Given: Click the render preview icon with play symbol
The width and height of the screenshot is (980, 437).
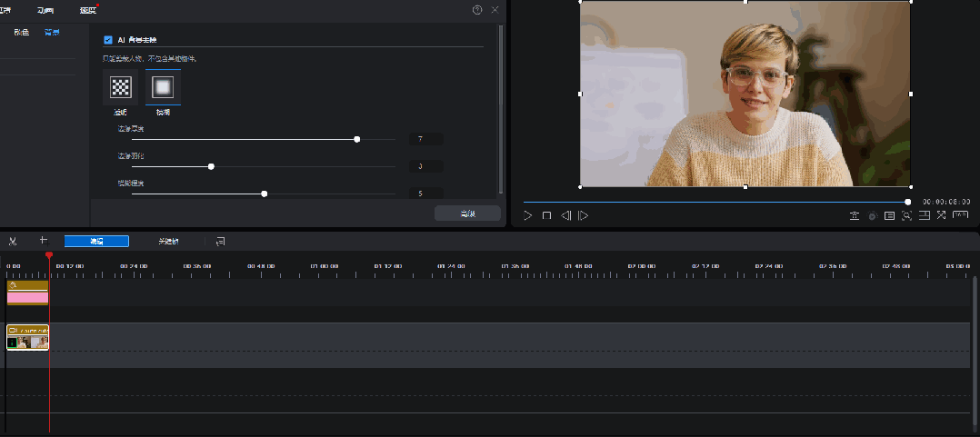Looking at the screenshot, I should tap(873, 216).
